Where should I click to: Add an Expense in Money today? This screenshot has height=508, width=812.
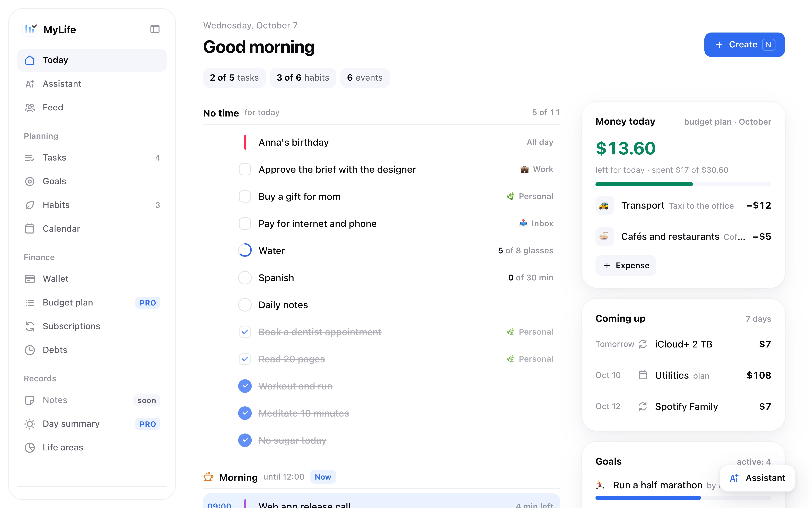pos(626,265)
